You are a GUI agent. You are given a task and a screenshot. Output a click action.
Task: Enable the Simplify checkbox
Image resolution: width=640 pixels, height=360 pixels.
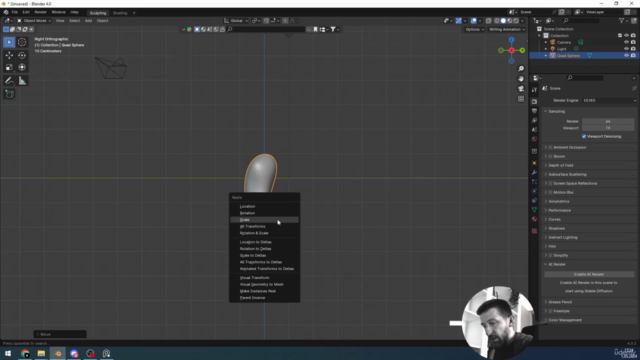tap(550, 256)
